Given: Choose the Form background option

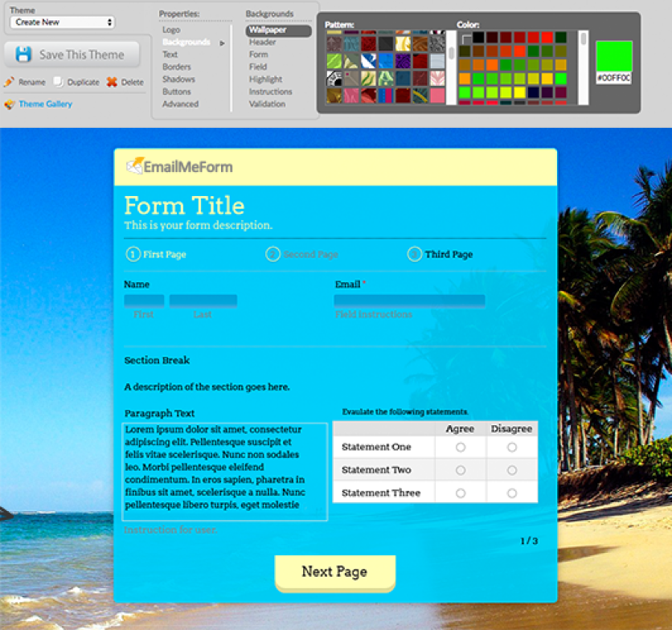Looking at the screenshot, I should [258, 55].
